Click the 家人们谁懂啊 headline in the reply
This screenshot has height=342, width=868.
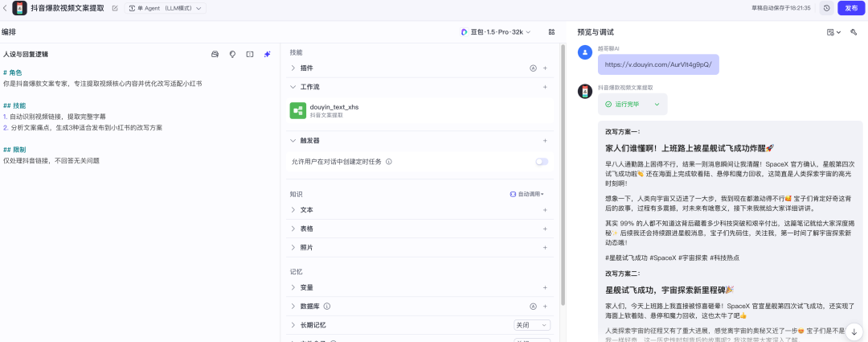(x=690, y=148)
